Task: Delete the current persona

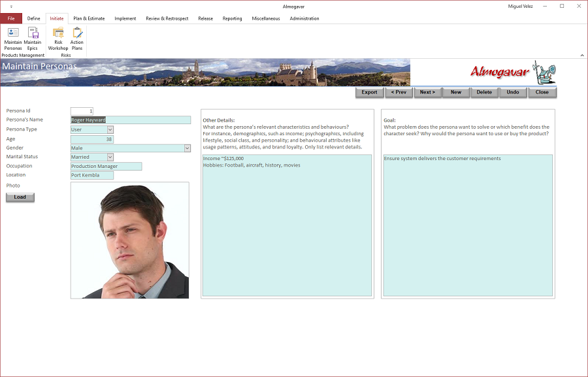Action: pyautogui.click(x=484, y=92)
